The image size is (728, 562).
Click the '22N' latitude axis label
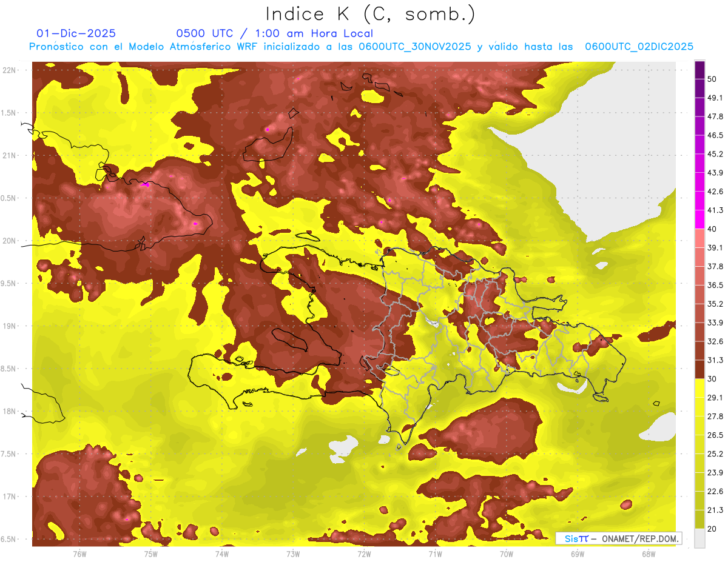[x=10, y=70]
